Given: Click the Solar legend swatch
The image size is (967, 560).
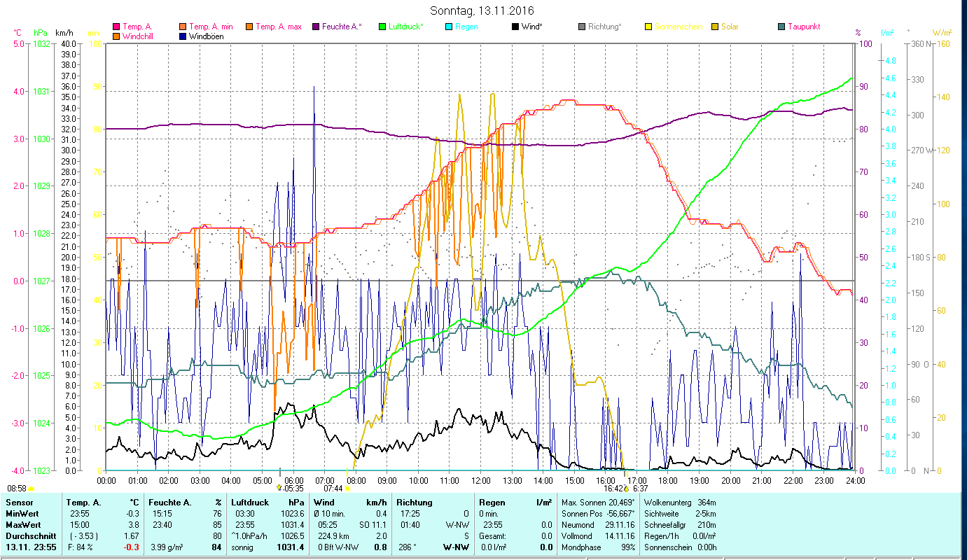Looking at the screenshot, I should tap(715, 27).
